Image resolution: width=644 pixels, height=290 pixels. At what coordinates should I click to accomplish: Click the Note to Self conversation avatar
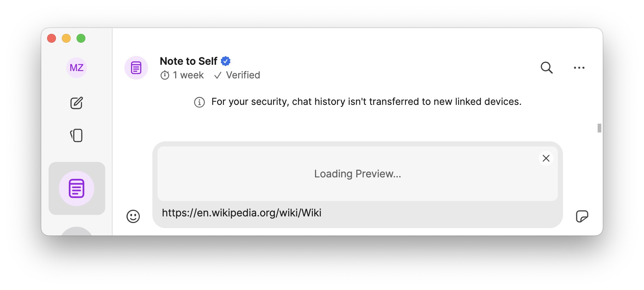click(136, 68)
